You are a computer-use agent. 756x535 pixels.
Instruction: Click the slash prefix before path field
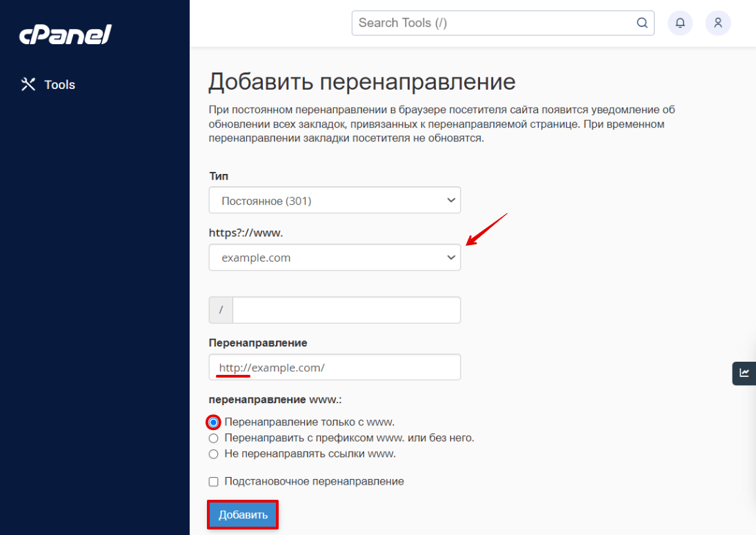tap(221, 310)
